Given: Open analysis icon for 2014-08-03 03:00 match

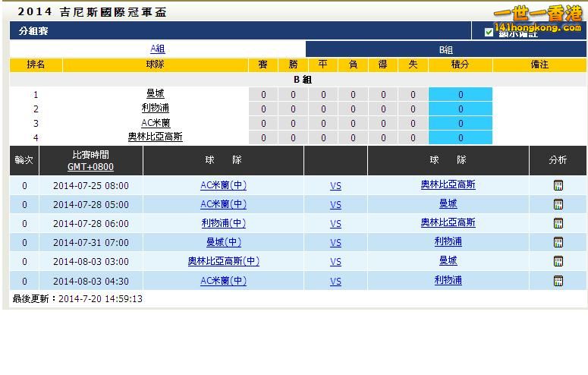Looking at the screenshot, I should click(558, 261).
